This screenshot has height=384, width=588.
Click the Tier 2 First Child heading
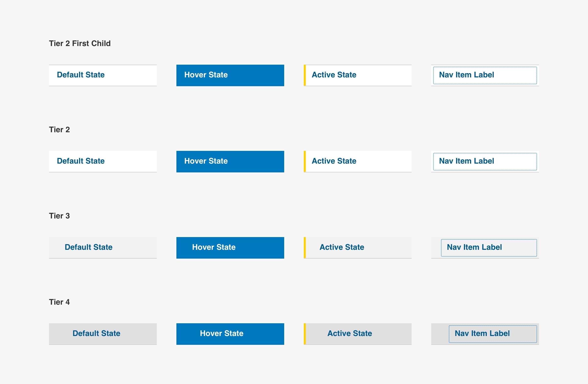(80, 43)
